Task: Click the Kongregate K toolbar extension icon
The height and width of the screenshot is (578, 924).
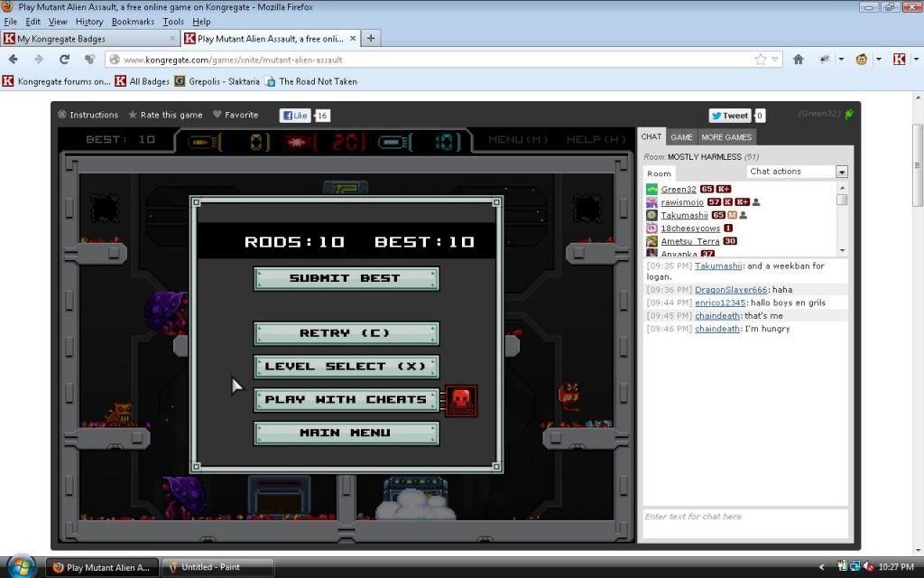Action: [x=900, y=59]
